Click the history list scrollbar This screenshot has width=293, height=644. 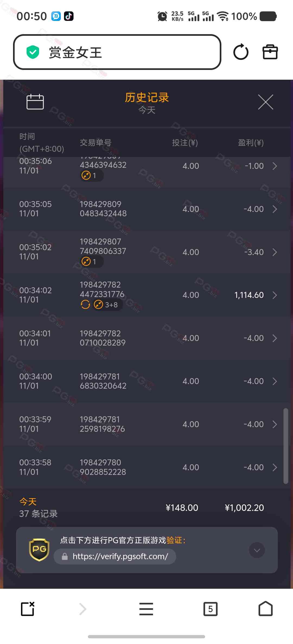point(285,446)
